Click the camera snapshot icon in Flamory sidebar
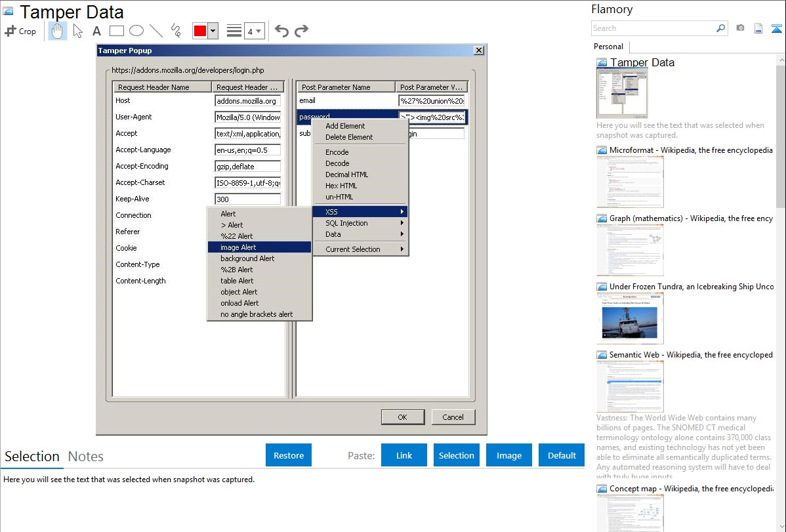Viewport: 786px width, 532px height. click(741, 29)
